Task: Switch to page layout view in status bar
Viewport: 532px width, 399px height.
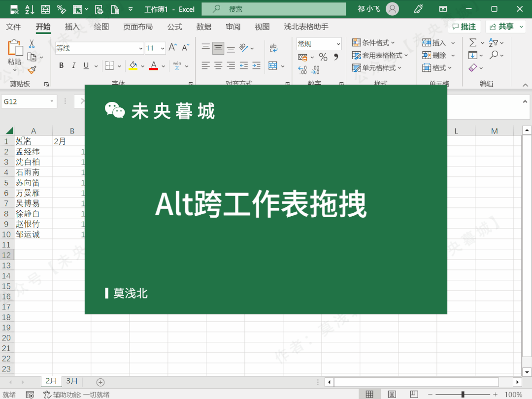Action: tap(391, 395)
